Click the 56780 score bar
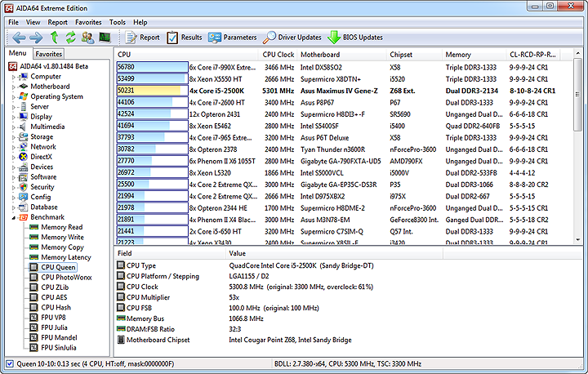Image resolution: width=588 pixels, height=374 pixels. tap(152, 67)
